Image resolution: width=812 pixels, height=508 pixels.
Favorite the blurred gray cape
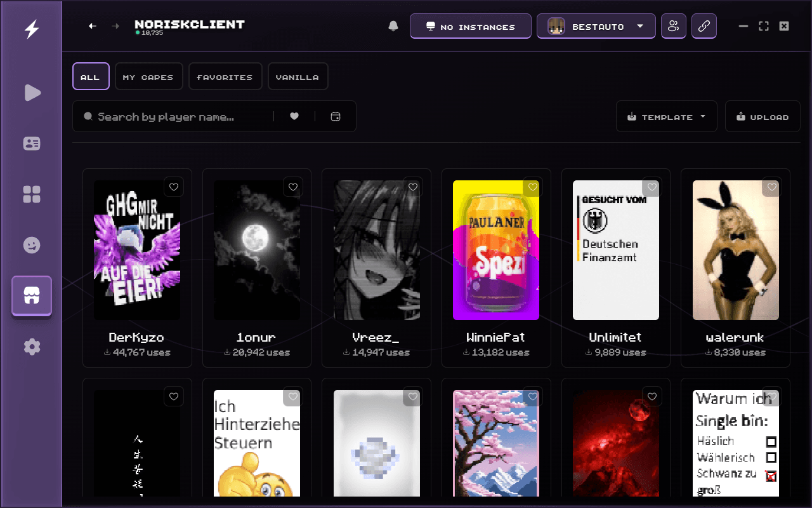[x=413, y=396]
